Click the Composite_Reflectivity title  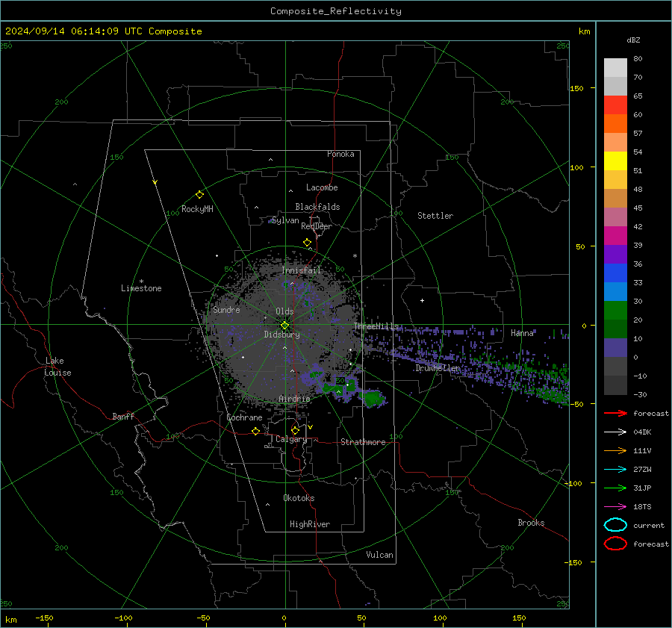(336, 11)
